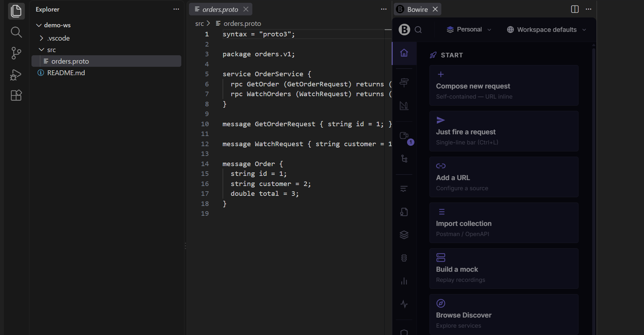
Task: Click the activity pulse icon in Bowire sidebar
Action: [404, 304]
